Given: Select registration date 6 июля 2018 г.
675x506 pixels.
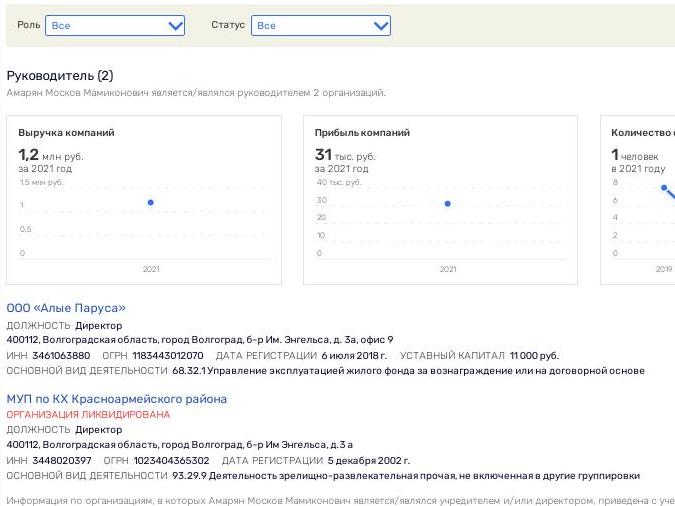Looking at the screenshot, I should tap(354, 356).
